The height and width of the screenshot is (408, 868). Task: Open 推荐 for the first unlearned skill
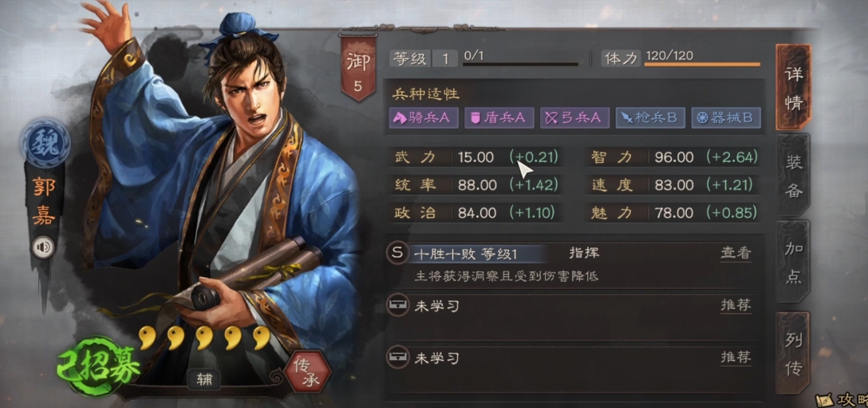(736, 306)
